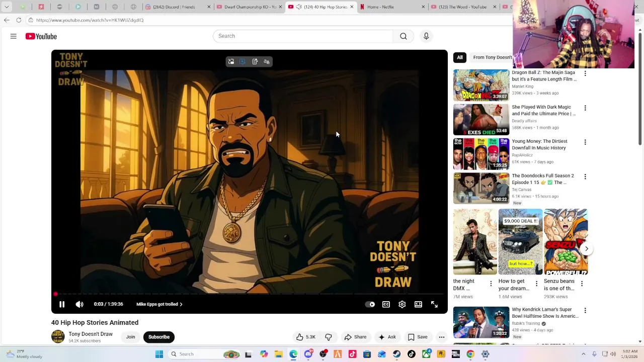Viewport: 644px width, 362px height.
Task: Open the Ask AI feature
Action: point(387,337)
